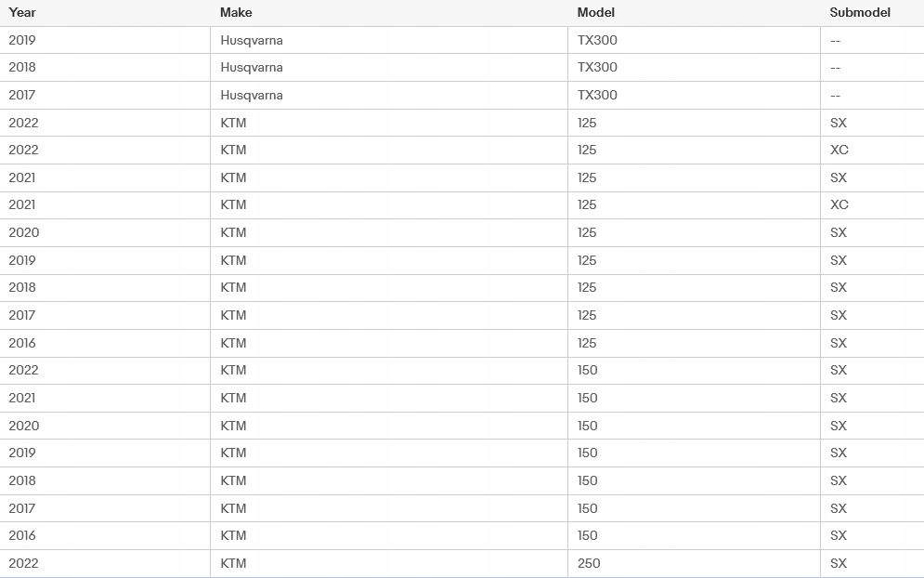Click KTM make in the 2019 150 row
924x578 pixels.
coord(233,453)
